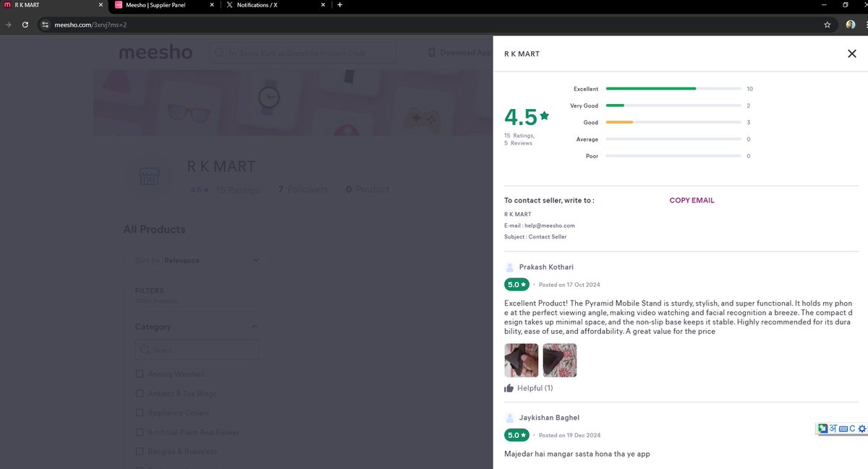Click the Average rating bar

(673, 139)
